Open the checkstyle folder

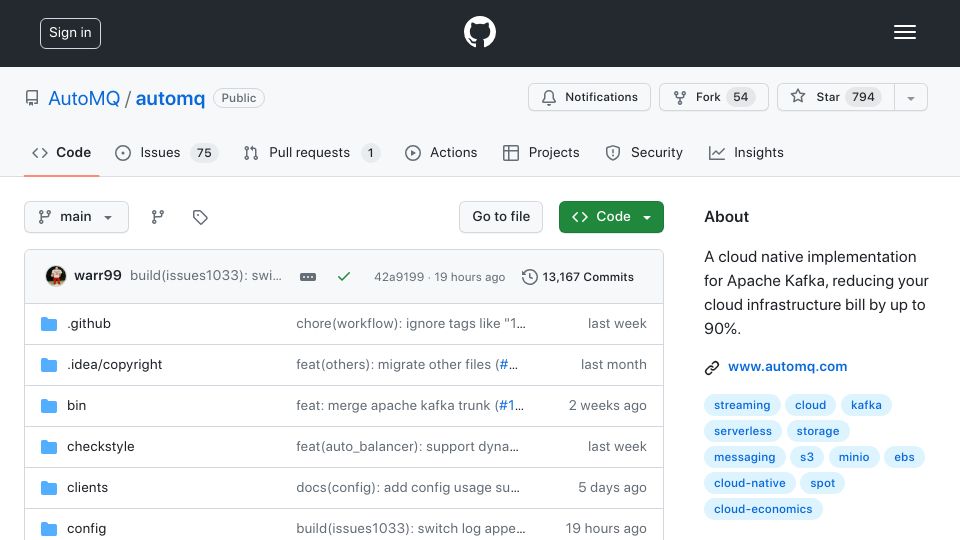[x=100, y=446]
